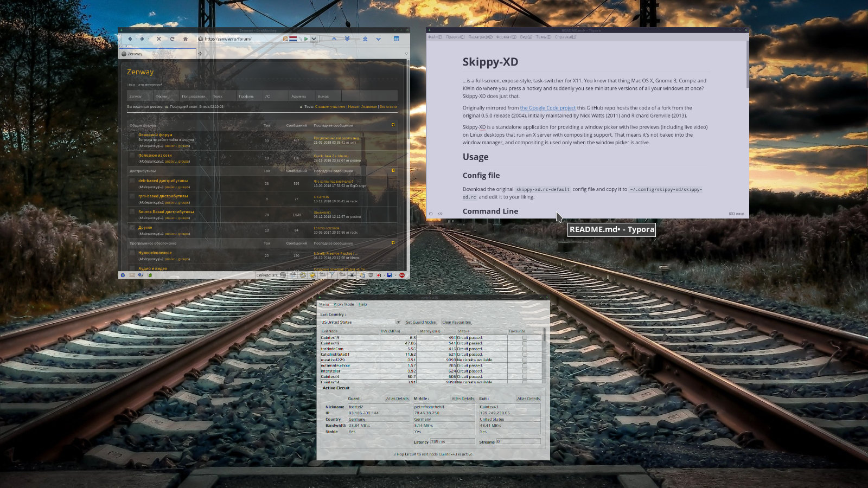
Task: Toggle source code mode in Typora
Action: (440, 214)
